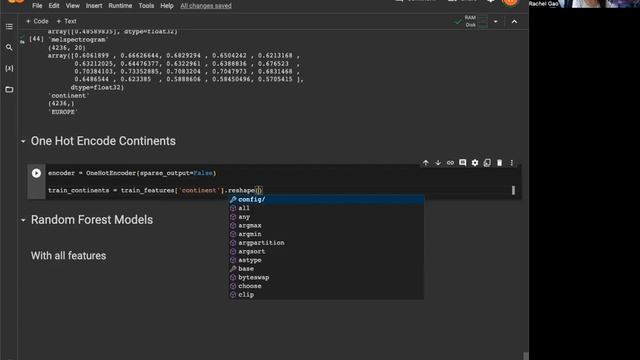Open the Edit menu

[54, 6]
